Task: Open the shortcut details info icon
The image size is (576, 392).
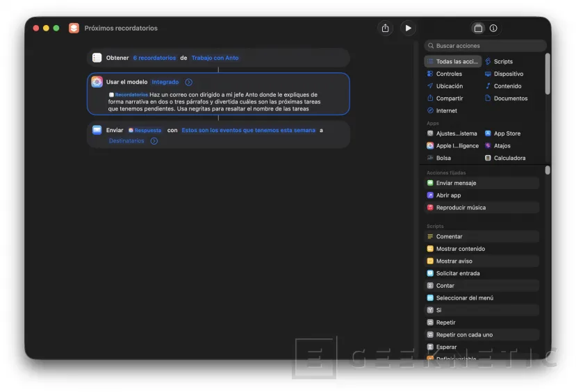Action: click(x=493, y=28)
